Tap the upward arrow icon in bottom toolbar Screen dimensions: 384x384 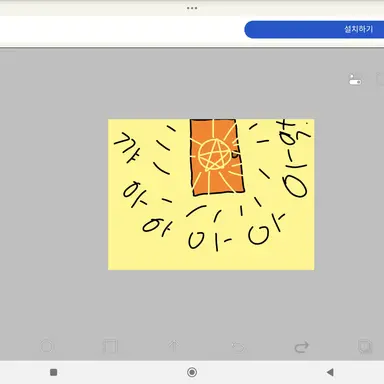point(174,346)
